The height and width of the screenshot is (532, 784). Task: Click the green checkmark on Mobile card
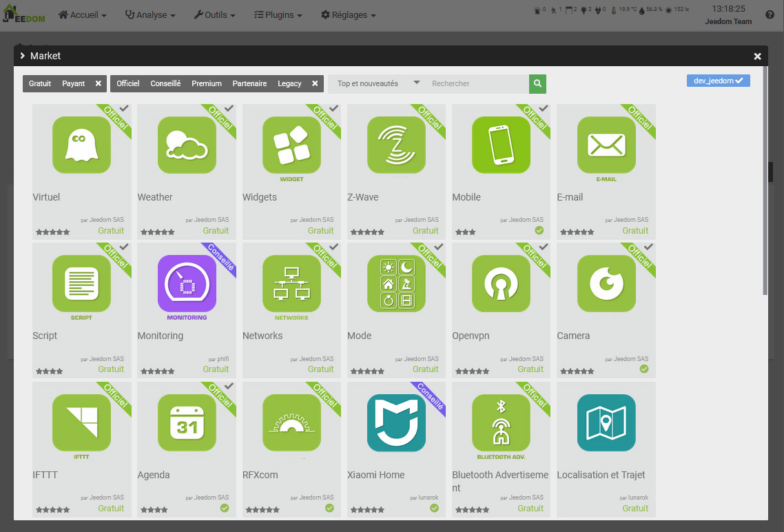539,230
